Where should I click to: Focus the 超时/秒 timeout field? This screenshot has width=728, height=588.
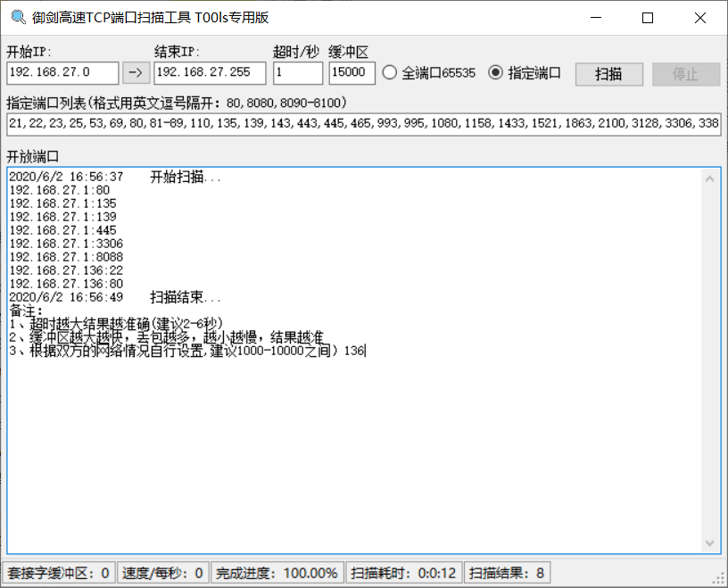coord(297,73)
